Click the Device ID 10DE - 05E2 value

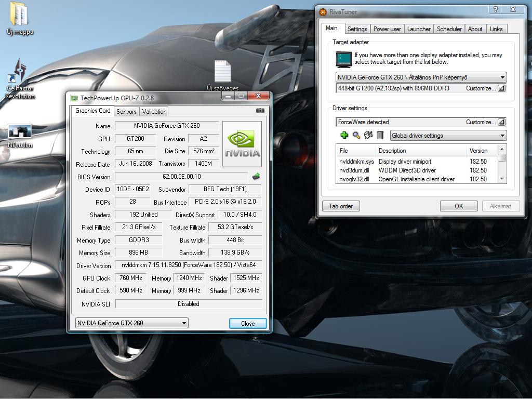point(132,189)
